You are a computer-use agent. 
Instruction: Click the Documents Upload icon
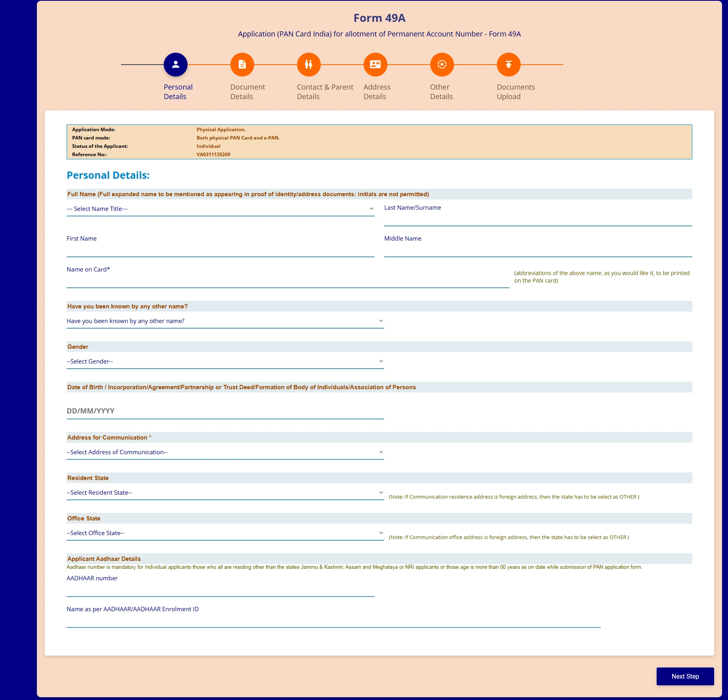pos(508,64)
